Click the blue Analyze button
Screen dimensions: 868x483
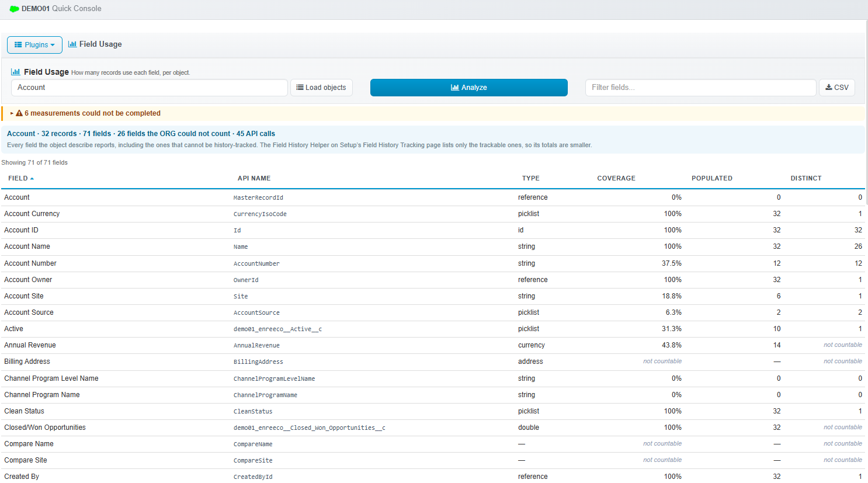(469, 88)
